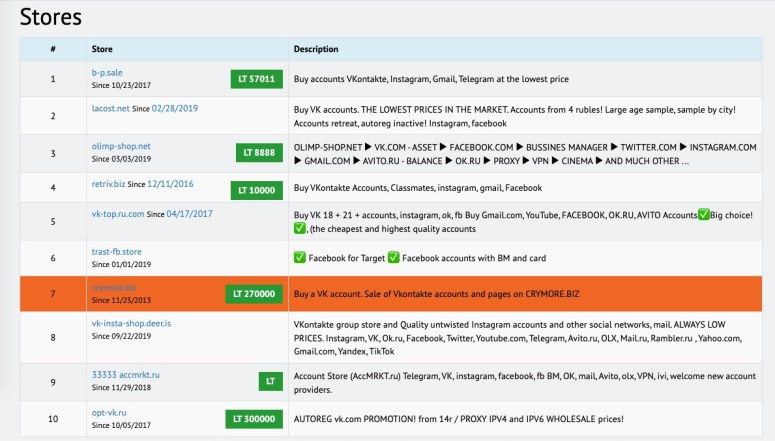Open crymore.biz link in orange row

pyautogui.click(x=114, y=288)
